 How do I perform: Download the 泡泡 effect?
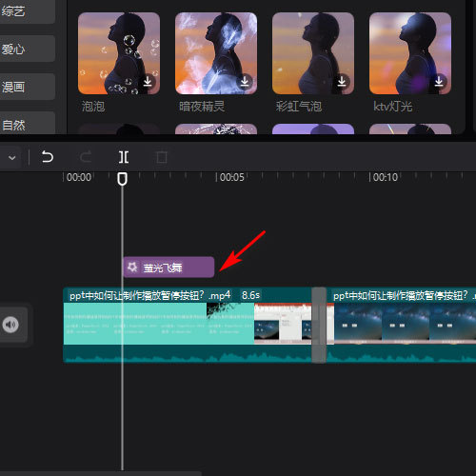[148, 82]
